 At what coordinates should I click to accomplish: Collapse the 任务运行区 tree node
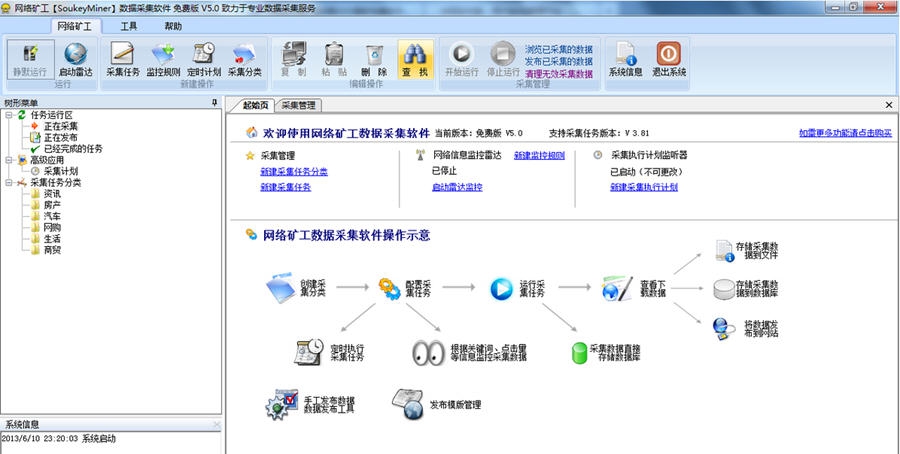click(x=9, y=115)
